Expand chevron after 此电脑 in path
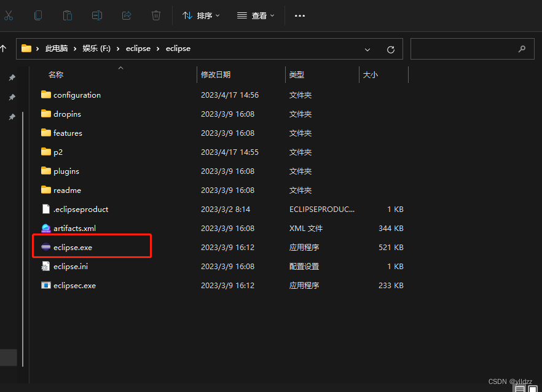 75,49
